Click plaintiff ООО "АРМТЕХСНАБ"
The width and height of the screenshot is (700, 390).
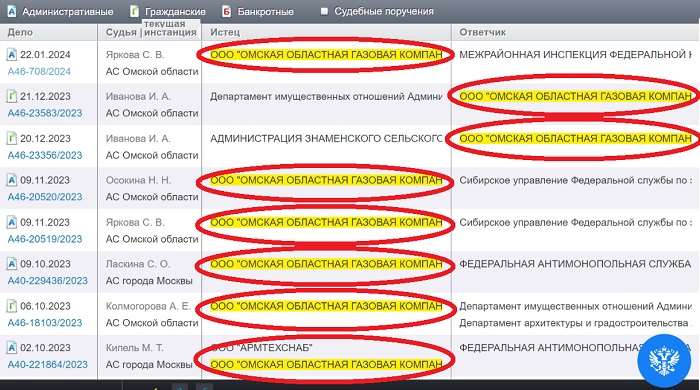(261, 348)
